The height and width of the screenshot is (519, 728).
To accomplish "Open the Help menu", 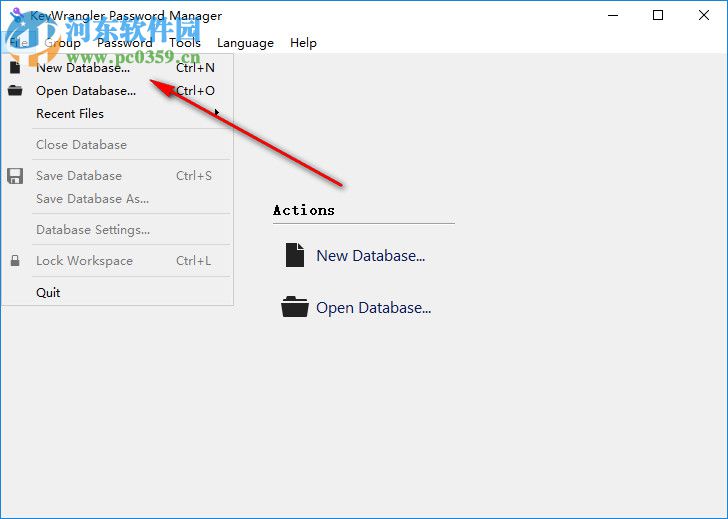I will [303, 43].
